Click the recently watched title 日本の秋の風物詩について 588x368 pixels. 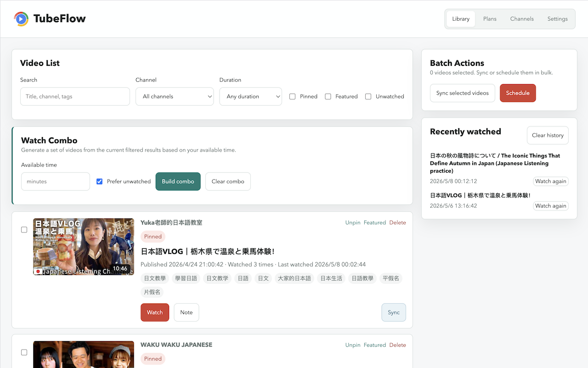[495, 163]
